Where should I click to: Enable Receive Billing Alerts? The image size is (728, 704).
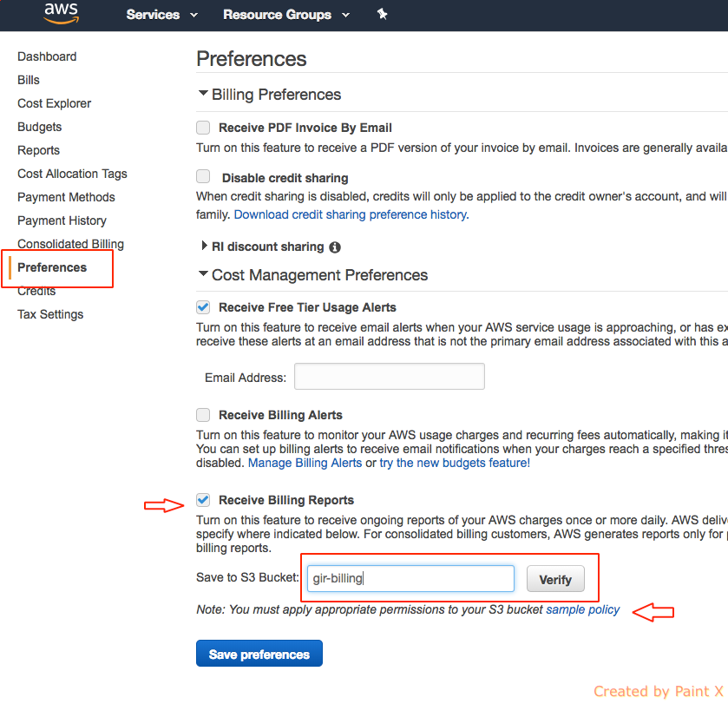point(202,415)
